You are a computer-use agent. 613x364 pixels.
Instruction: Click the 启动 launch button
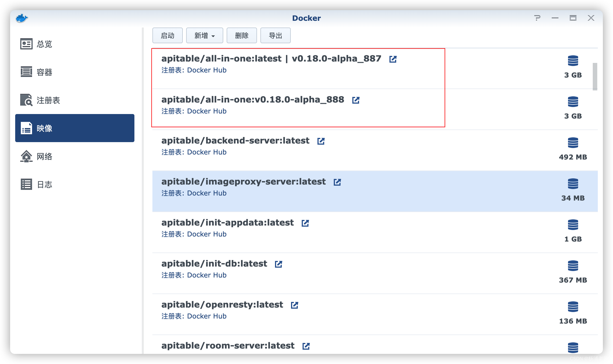pyautogui.click(x=167, y=36)
